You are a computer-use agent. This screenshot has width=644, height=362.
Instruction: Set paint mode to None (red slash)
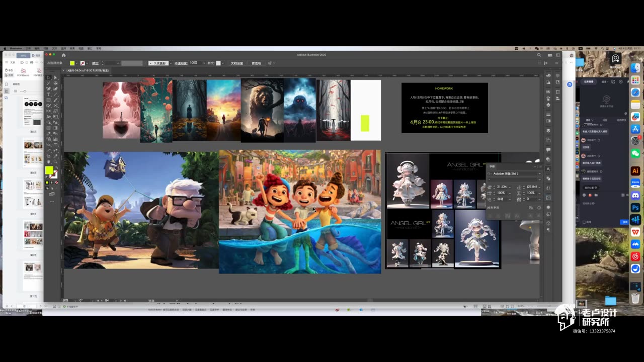click(x=56, y=183)
